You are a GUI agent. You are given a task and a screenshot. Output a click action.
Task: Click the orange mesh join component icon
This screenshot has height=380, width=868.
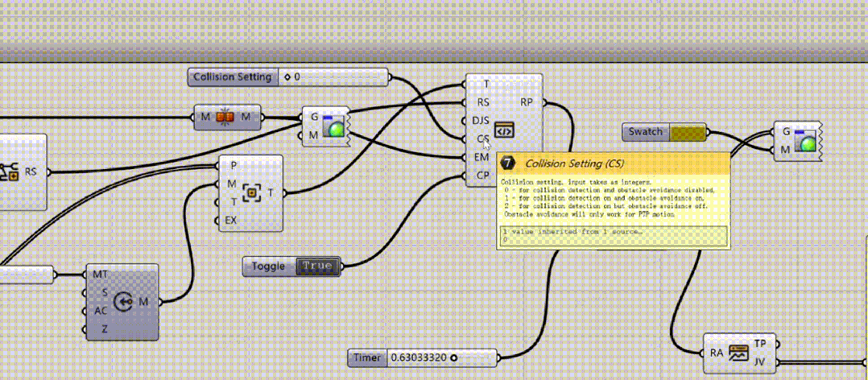click(225, 118)
